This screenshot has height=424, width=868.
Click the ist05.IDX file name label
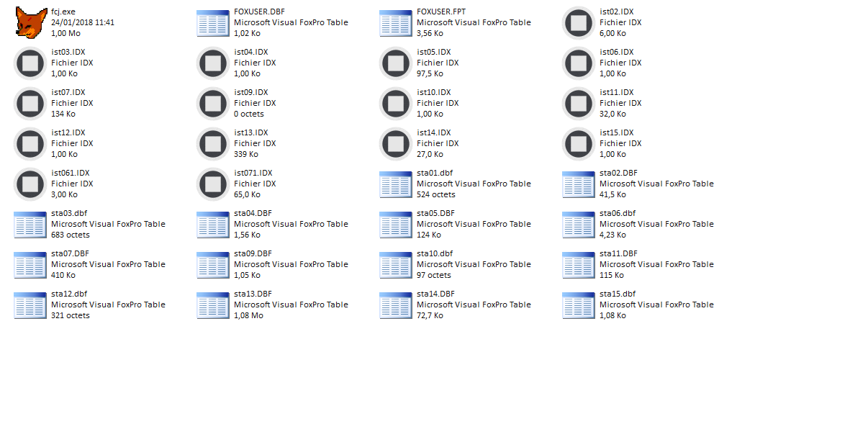point(434,52)
